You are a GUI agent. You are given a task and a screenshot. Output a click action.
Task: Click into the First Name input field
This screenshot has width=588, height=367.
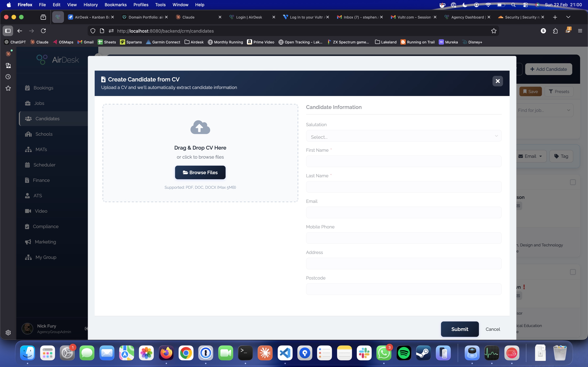coord(403,161)
